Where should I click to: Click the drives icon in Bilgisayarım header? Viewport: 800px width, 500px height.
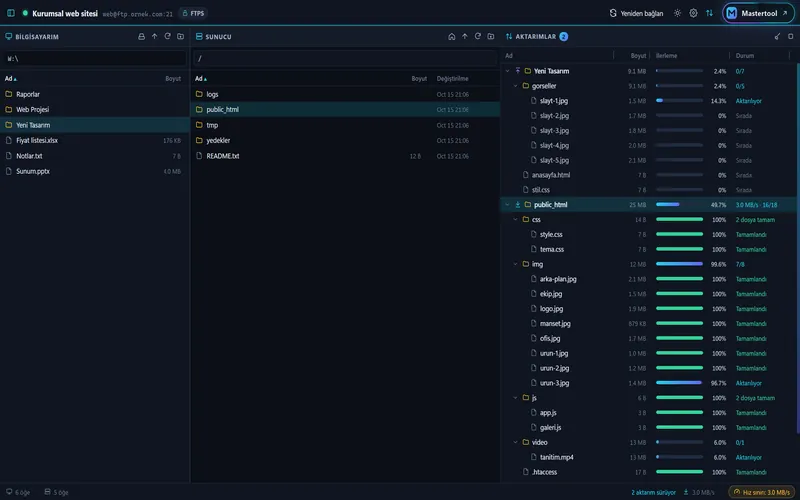tap(141, 37)
